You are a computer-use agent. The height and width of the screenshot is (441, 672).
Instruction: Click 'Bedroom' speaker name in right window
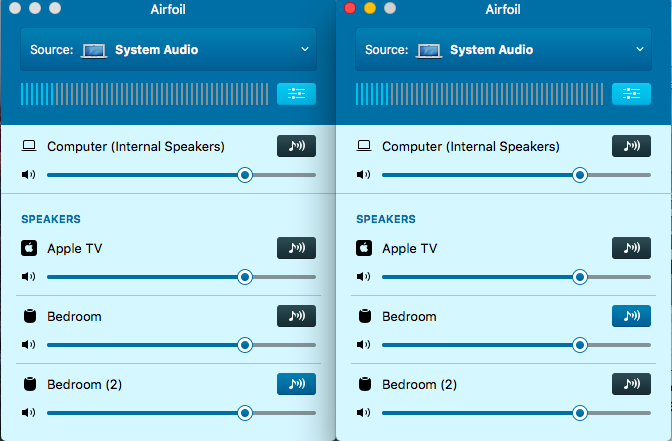[x=409, y=317]
